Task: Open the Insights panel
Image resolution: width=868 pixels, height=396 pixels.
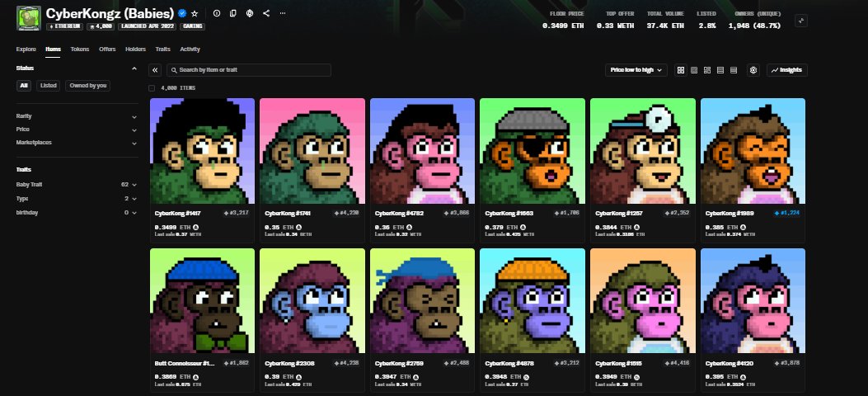Action: tap(787, 70)
